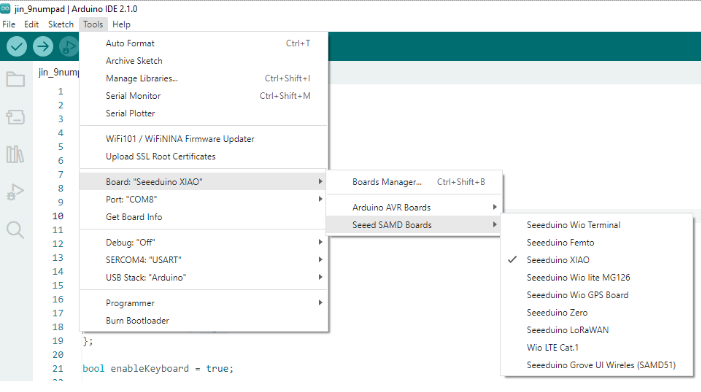Open WiFi101 / WiFiNINA Firmware Updater

coord(204,139)
